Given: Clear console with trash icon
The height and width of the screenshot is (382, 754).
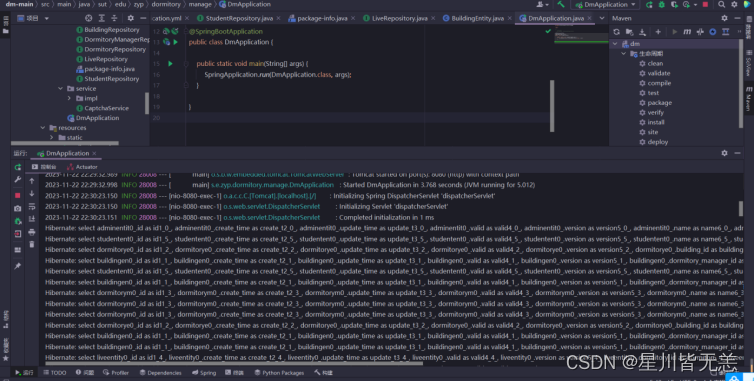Looking at the screenshot, I should [x=32, y=244].
